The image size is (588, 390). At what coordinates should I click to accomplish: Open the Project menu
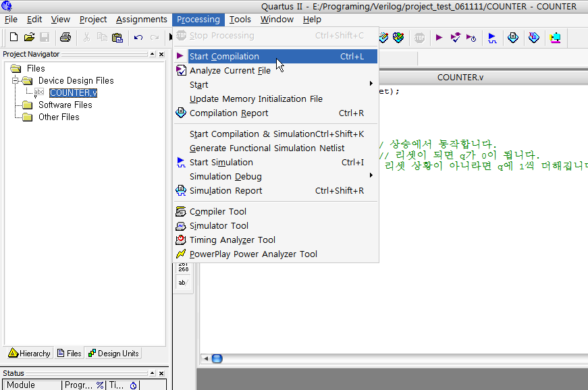[x=93, y=20]
